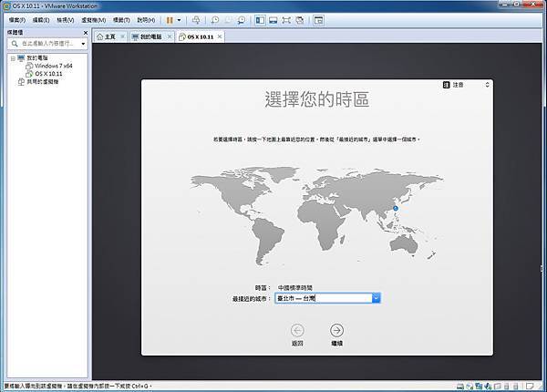Screen dimensions: 547x392
Task: Click the show library view toolbar icon
Action: click(x=260, y=19)
